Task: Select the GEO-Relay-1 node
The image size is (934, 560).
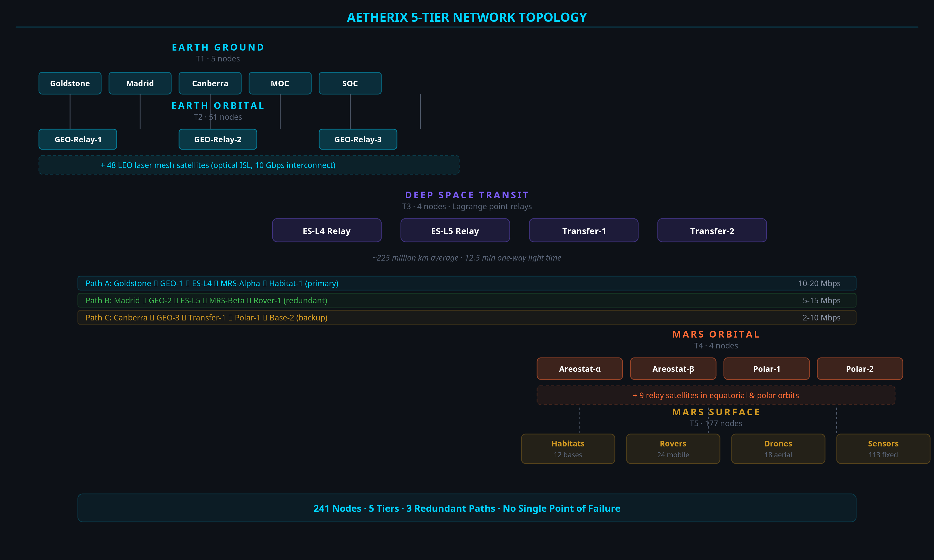Action: point(78,139)
